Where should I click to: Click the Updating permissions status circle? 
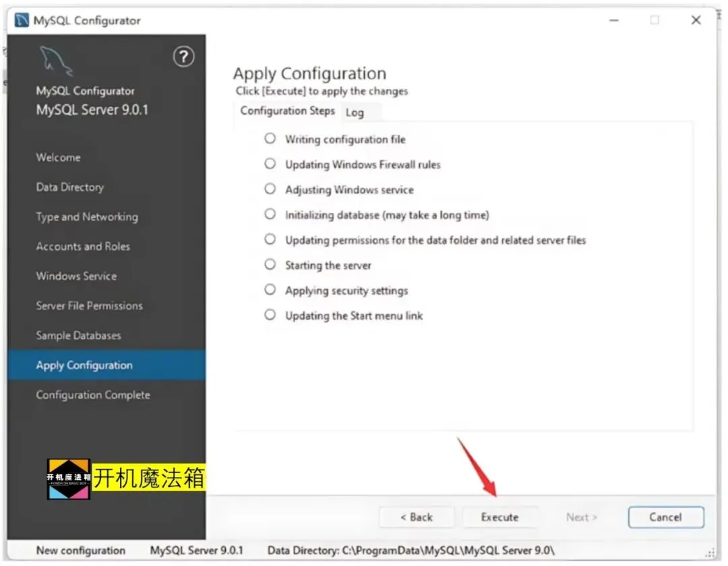pyautogui.click(x=270, y=239)
